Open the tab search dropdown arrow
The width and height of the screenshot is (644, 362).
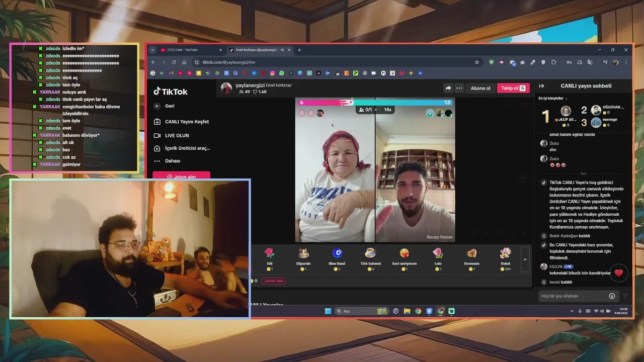pyautogui.click(x=152, y=50)
